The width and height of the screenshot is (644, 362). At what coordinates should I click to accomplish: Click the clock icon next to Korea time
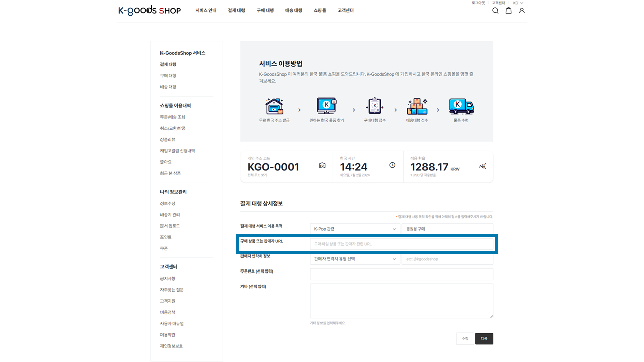click(392, 166)
